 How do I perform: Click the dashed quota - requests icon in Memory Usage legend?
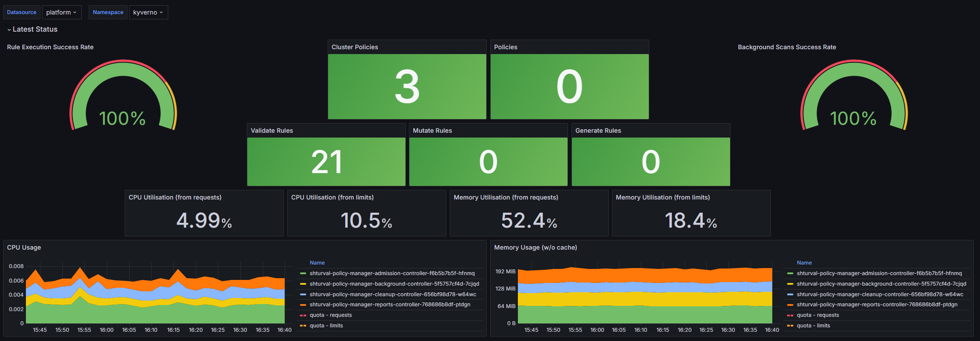[x=790, y=315]
